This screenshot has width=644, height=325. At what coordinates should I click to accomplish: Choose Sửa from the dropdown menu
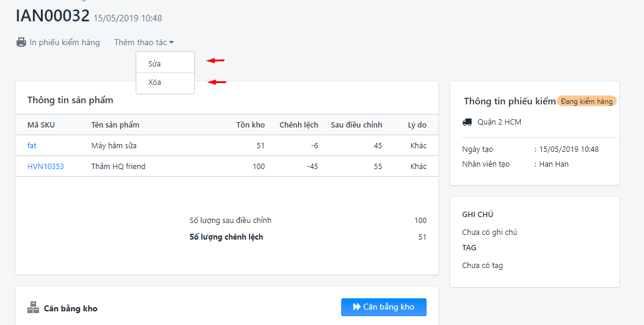coord(165,64)
